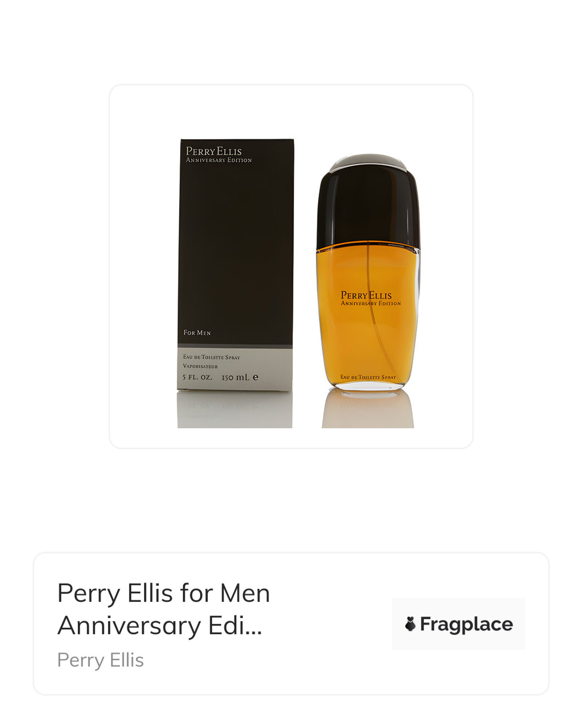Click the box's reflection below it
This screenshot has height=728, width=582.
click(x=235, y=410)
